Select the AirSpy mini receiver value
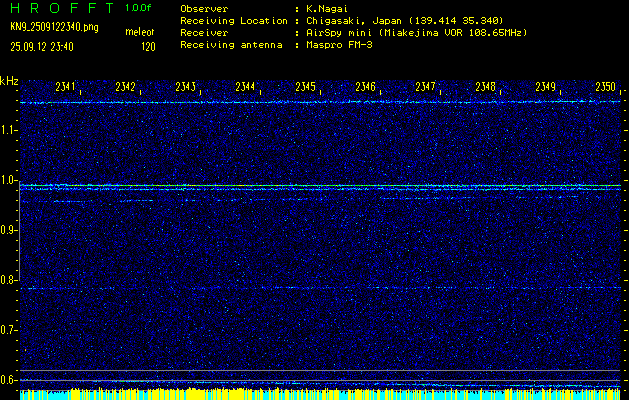Screen dimensions: 629x400 416,32
